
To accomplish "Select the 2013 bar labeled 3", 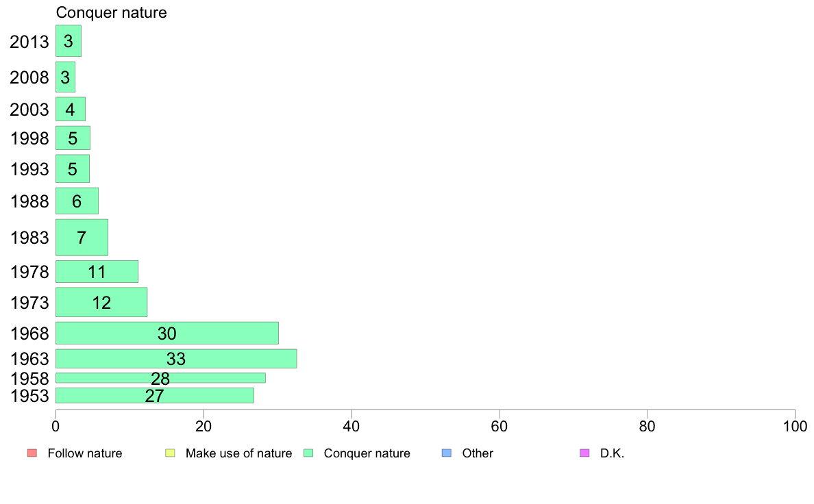I will tap(68, 41).
